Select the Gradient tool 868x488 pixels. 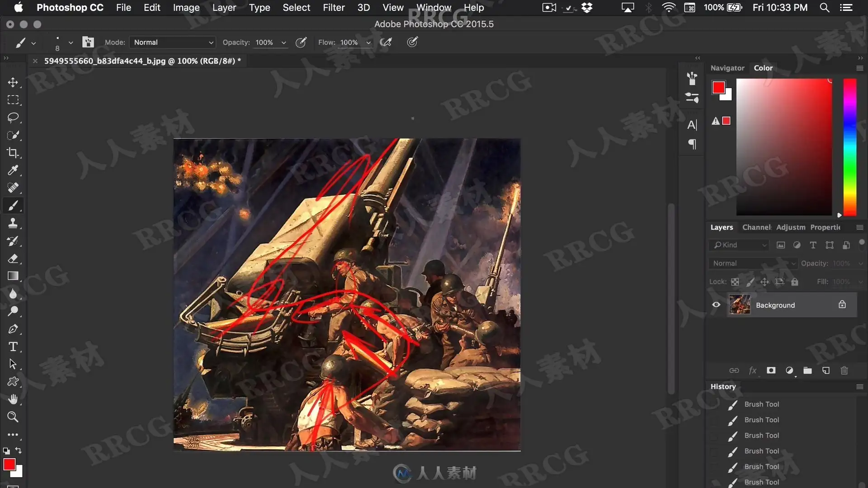(13, 276)
